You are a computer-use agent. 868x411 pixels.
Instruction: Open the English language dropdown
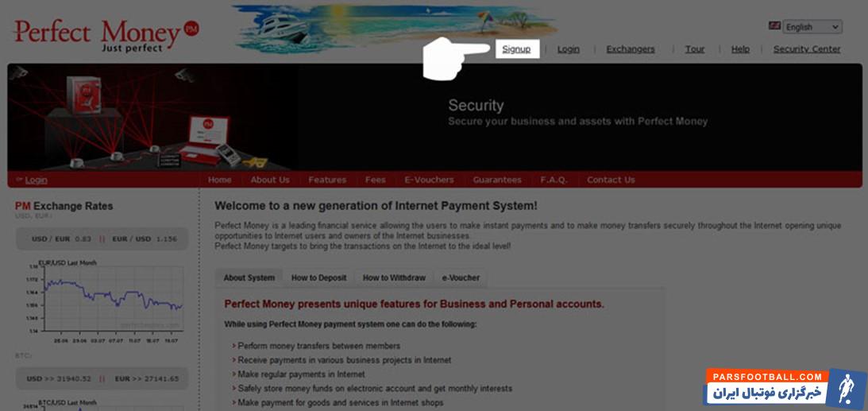[x=812, y=26]
